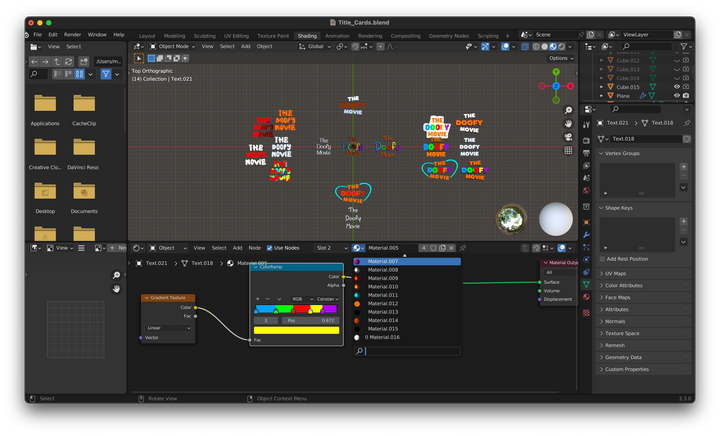The width and height of the screenshot is (720, 436).
Task: Switch to rendered viewport shading
Action: (x=562, y=46)
